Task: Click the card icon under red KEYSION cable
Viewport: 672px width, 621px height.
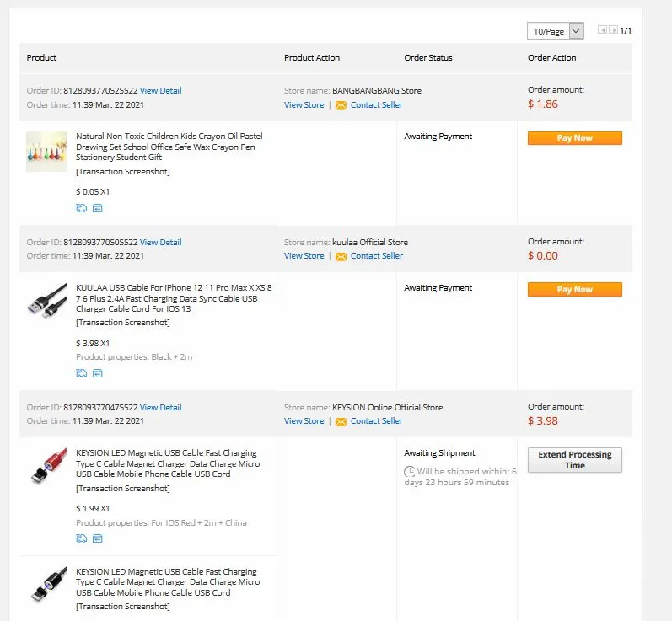Action: coord(98,538)
